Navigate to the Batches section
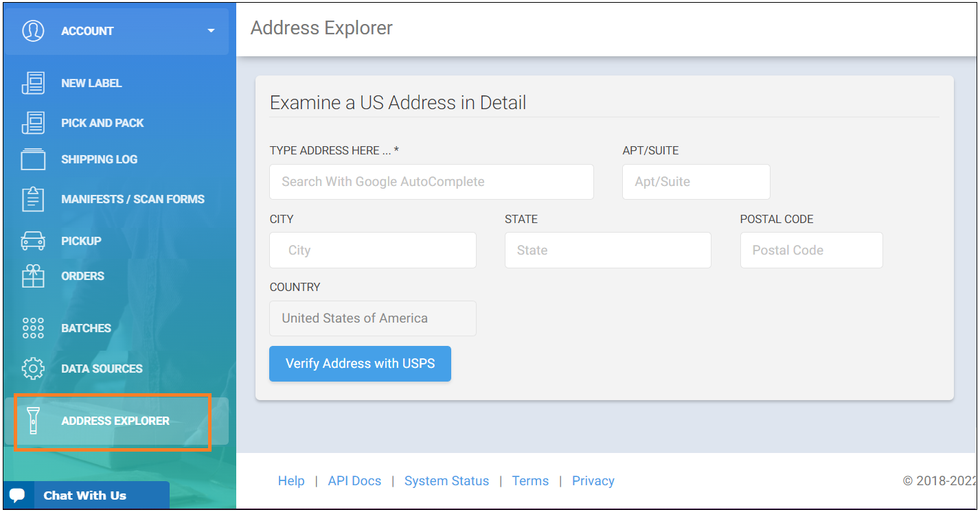 click(x=86, y=327)
